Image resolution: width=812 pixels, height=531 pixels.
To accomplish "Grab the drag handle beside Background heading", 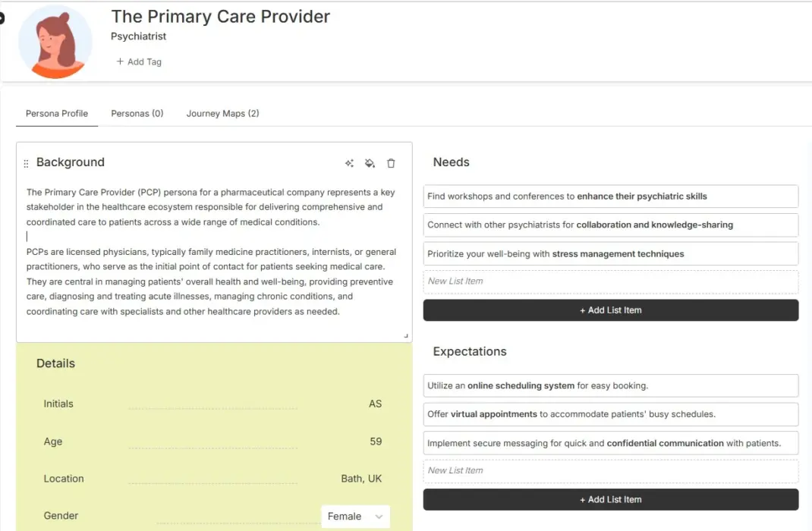I will (26, 162).
